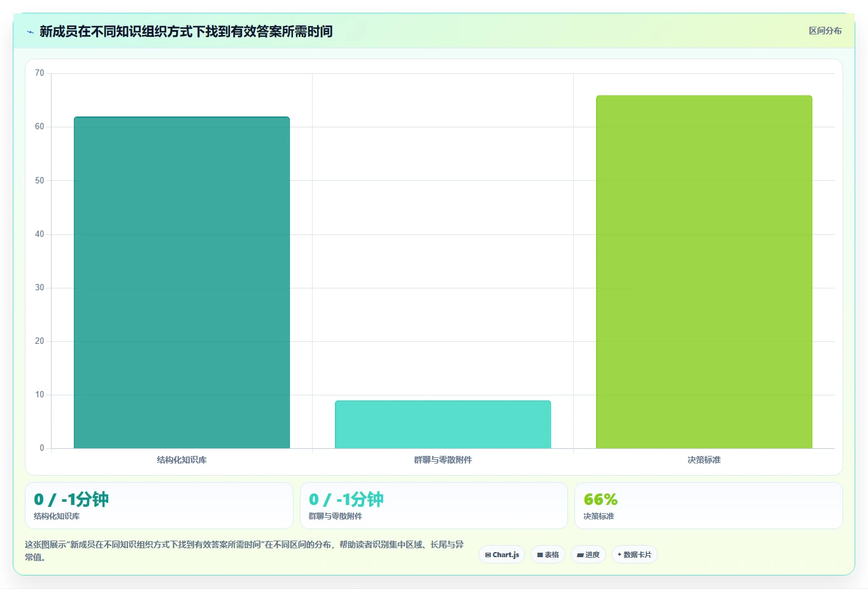Click the 群聊与零散附件 x-axis label
Image resolution: width=868 pixels, height=589 pixels.
(x=443, y=460)
